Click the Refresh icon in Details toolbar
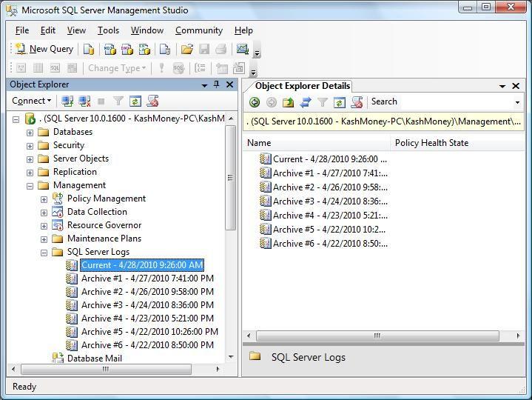Viewport: 532px width, 400px height. click(x=340, y=102)
